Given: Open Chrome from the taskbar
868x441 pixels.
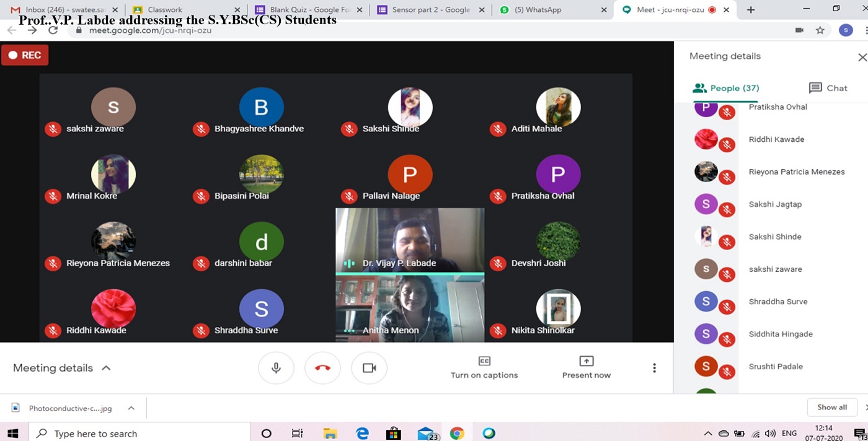Looking at the screenshot, I should [x=457, y=432].
